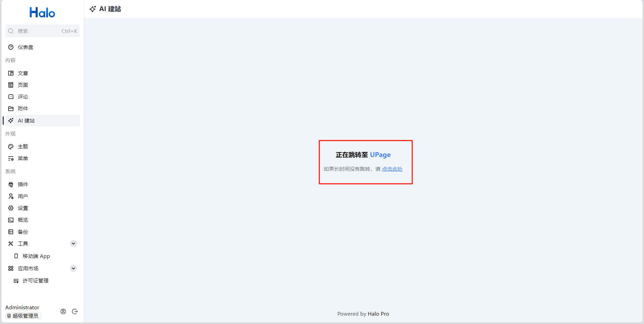The height and width of the screenshot is (324, 644).
Task: Focus the 搜索 search field
Action: [43, 31]
